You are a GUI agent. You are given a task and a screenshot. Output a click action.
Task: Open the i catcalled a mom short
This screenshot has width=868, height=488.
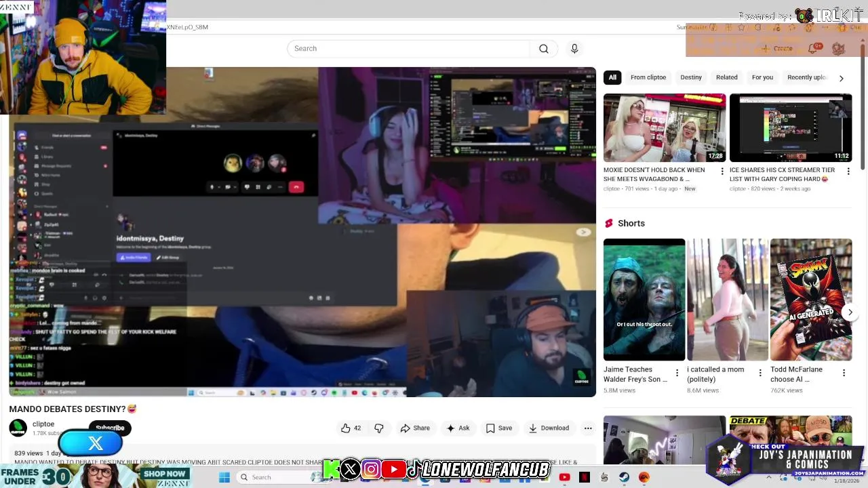[728, 300]
